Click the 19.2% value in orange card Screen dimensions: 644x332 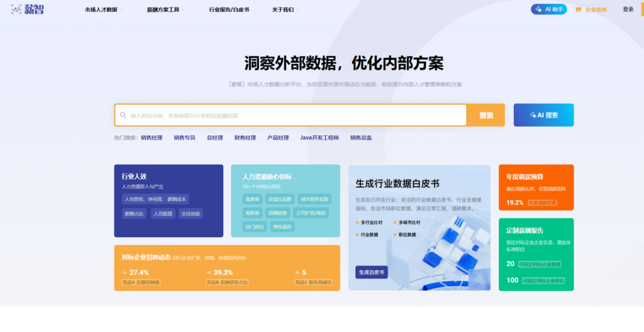[x=514, y=202]
